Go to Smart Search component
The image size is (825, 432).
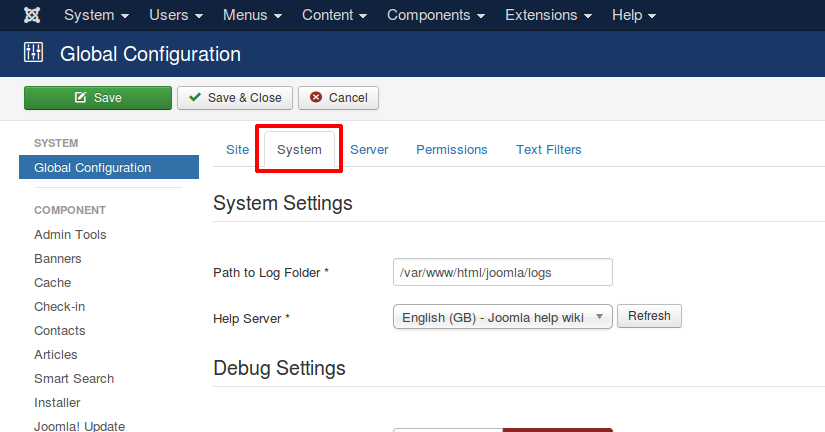click(74, 379)
